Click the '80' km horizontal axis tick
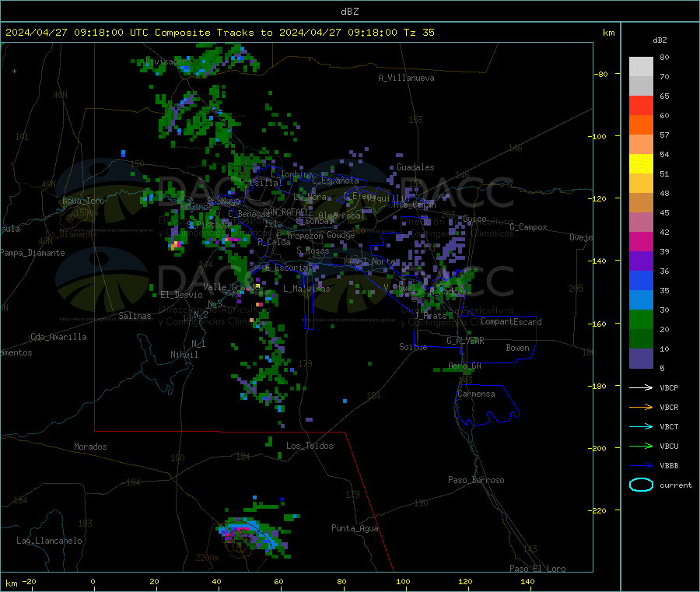 click(341, 581)
